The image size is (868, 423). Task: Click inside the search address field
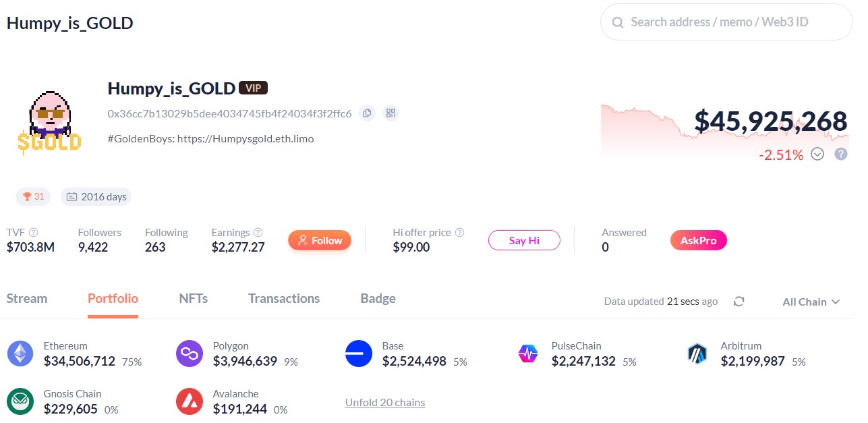click(725, 22)
